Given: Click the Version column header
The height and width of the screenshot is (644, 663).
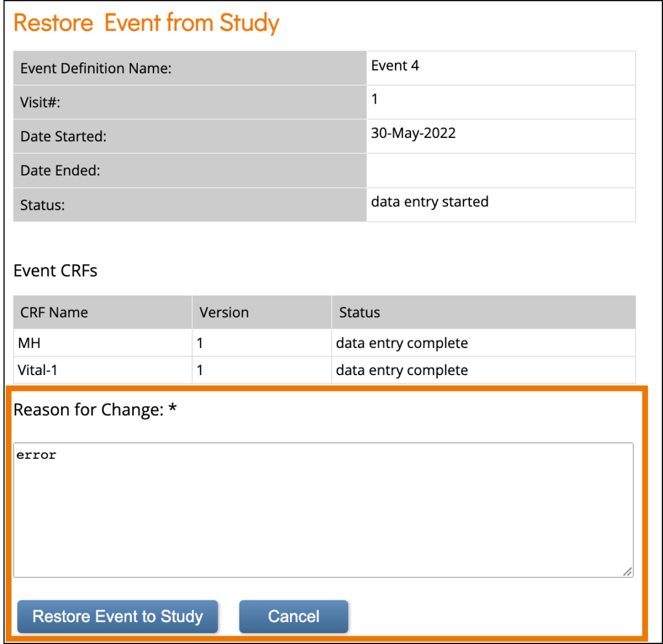Looking at the screenshot, I should point(224,312).
